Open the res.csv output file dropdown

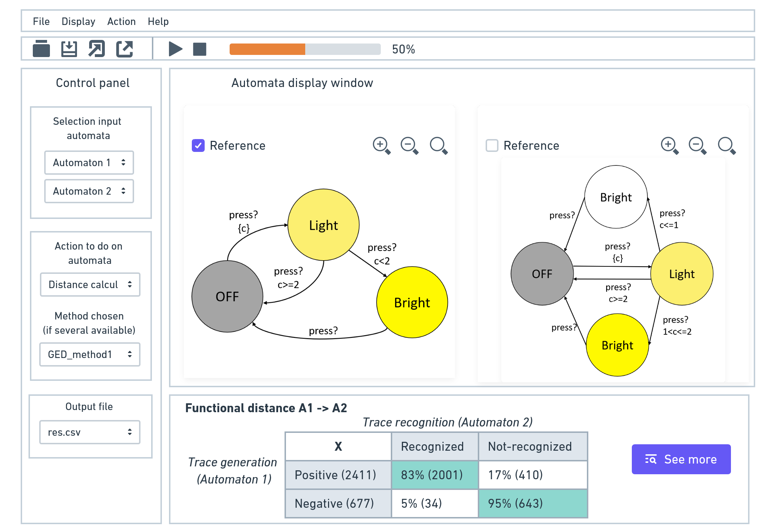[x=90, y=432]
